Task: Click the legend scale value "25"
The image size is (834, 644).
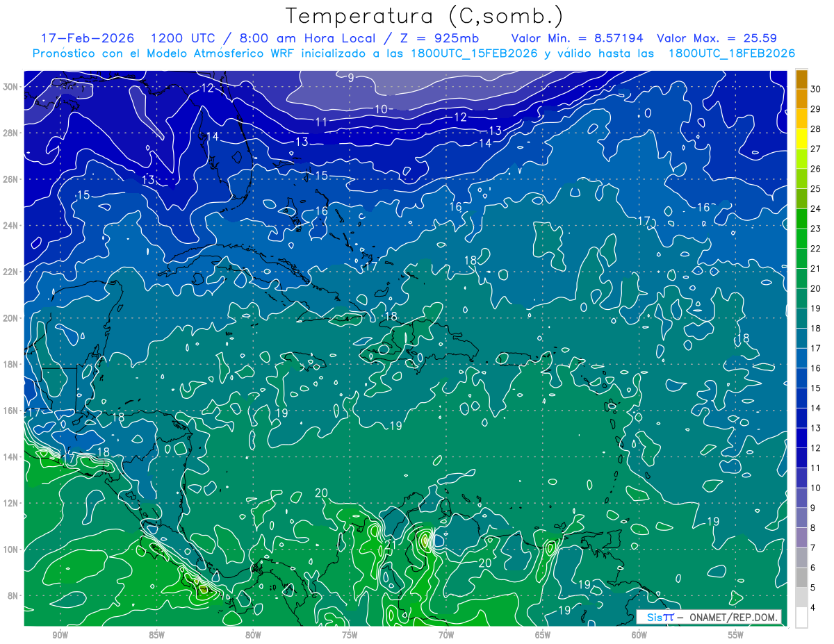Action: [815, 188]
